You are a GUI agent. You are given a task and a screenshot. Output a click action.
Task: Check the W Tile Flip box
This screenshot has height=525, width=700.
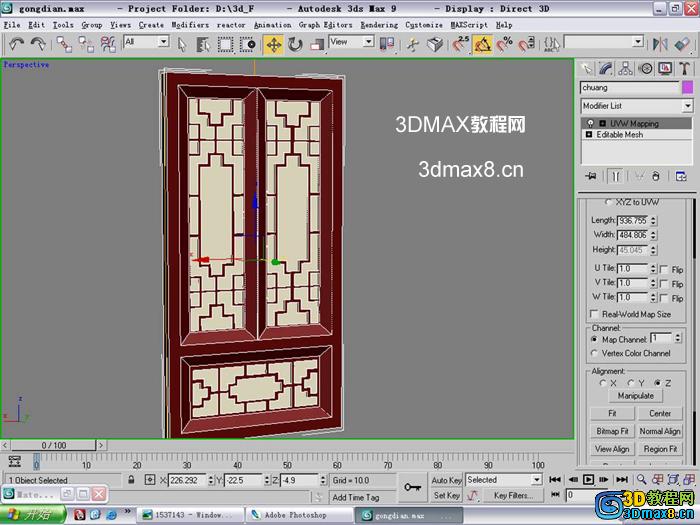664,298
